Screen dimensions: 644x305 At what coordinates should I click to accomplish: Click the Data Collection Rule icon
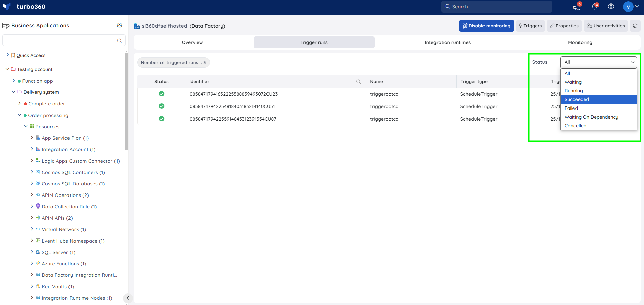click(x=38, y=206)
